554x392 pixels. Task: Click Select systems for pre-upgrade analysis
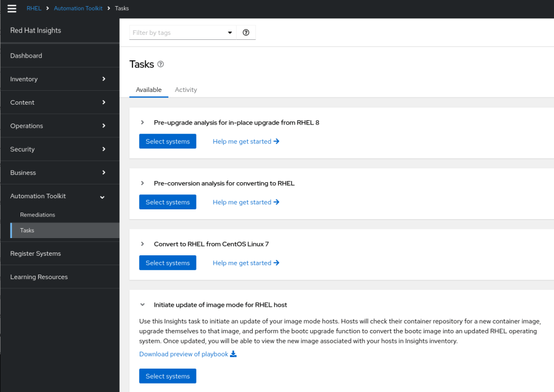pyautogui.click(x=167, y=141)
